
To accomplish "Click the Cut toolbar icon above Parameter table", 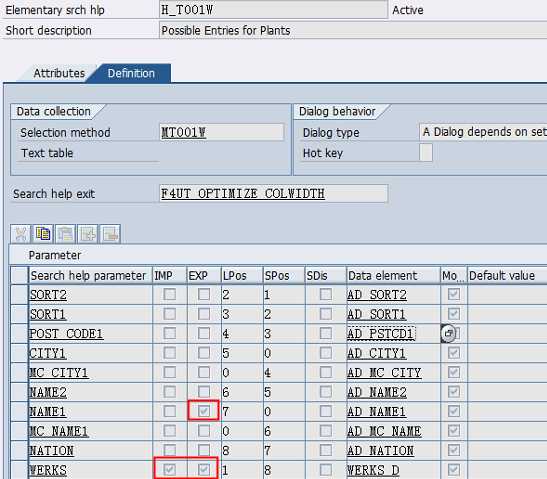I will pos(21,233).
